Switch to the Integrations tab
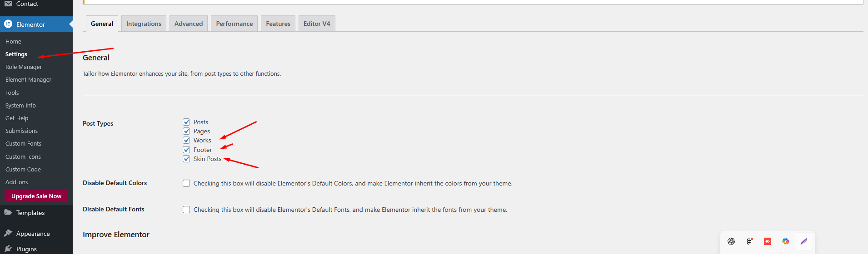The image size is (868, 254). tap(144, 24)
